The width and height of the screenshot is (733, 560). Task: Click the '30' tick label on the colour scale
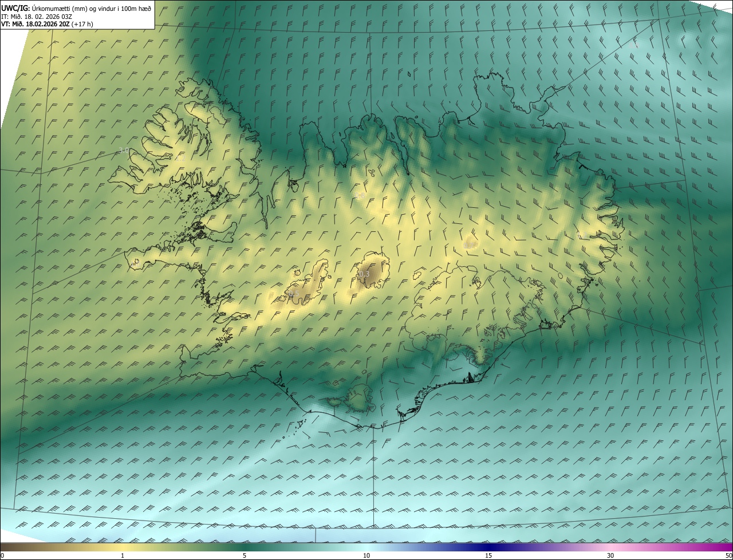tap(610, 555)
